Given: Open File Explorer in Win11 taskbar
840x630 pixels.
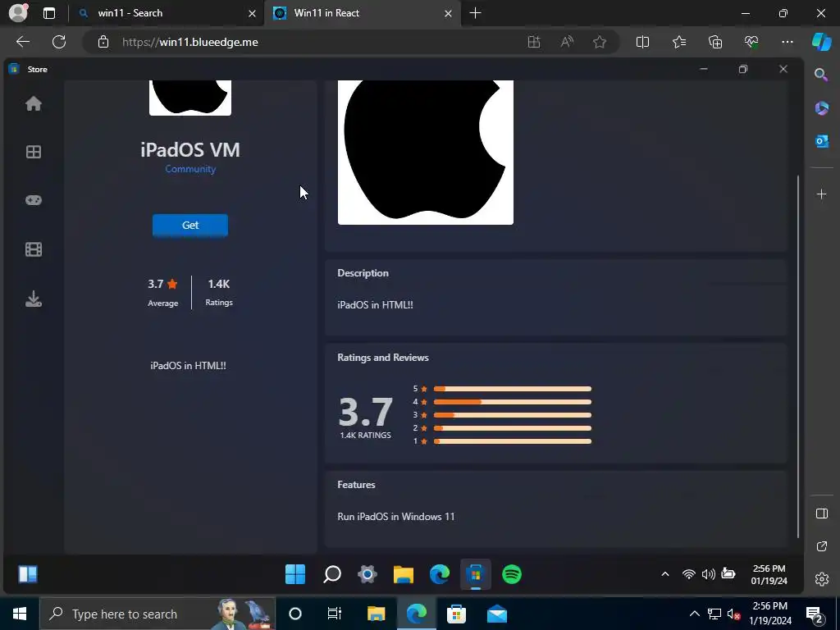Looking at the screenshot, I should pos(404,574).
